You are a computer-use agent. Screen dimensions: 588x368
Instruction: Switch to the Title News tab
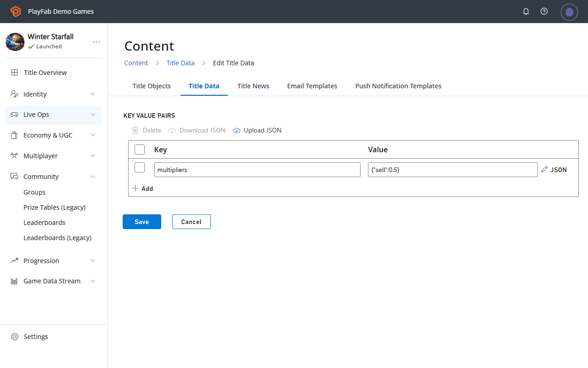pos(253,86)
